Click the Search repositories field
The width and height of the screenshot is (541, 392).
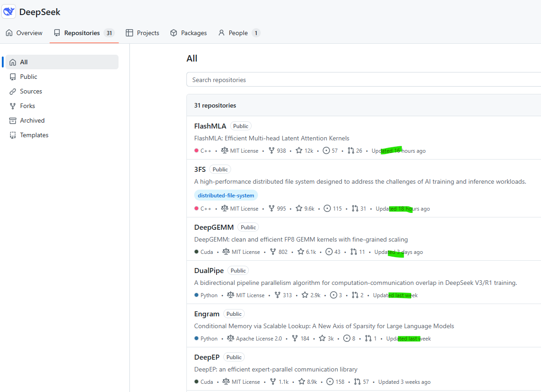point(364,80)
